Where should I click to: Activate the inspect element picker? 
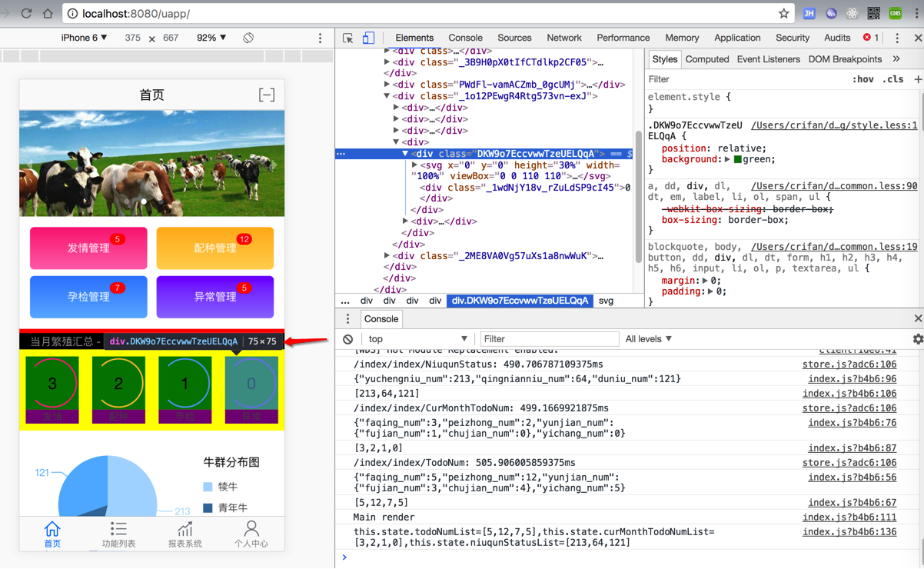pos(348,38)
